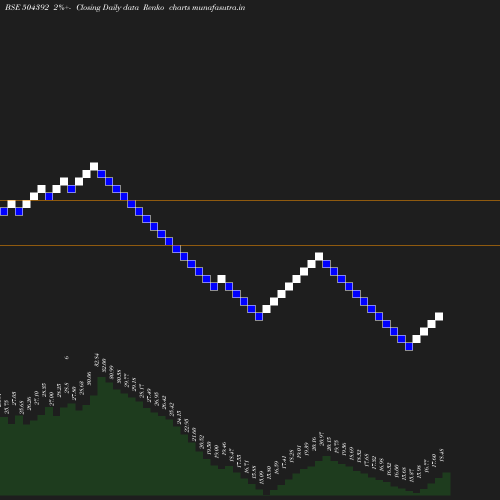Click the lone '6' label above the price labels
The width and height of the screenshot is (500, 500).
click(x=67, y=357)
